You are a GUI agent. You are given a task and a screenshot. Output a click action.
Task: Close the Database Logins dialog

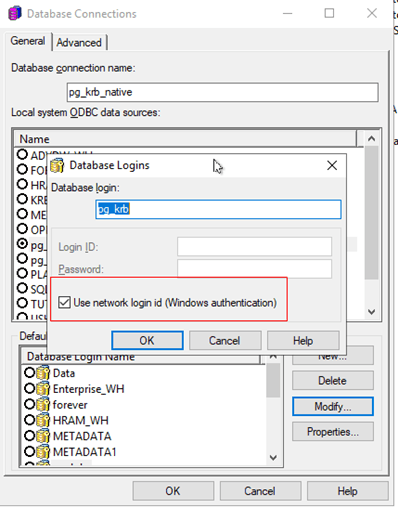[x=332, y=165]
